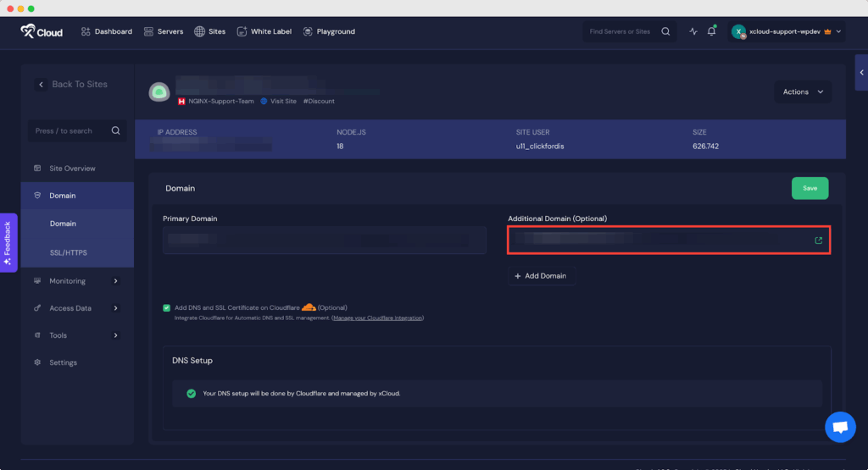This screenshot has width=868, height=470.
Task: Click the search magnifier icon in top bar
Action: click(665, 31)
